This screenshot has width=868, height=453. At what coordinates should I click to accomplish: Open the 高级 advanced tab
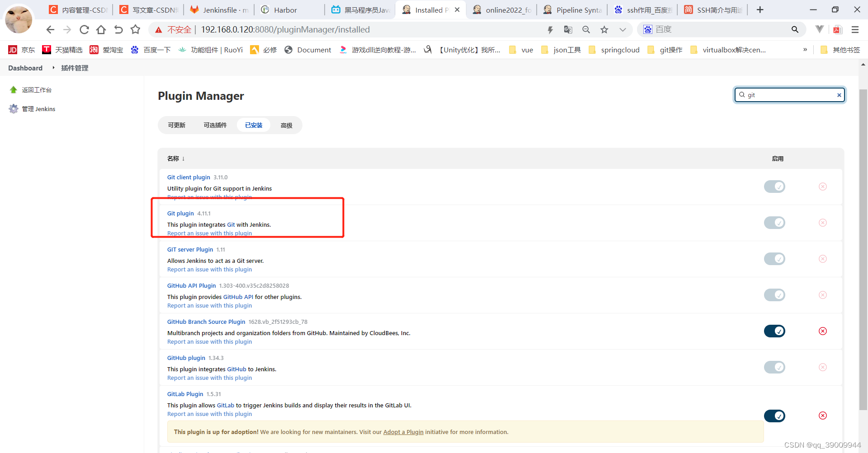[x=287, y=125]
